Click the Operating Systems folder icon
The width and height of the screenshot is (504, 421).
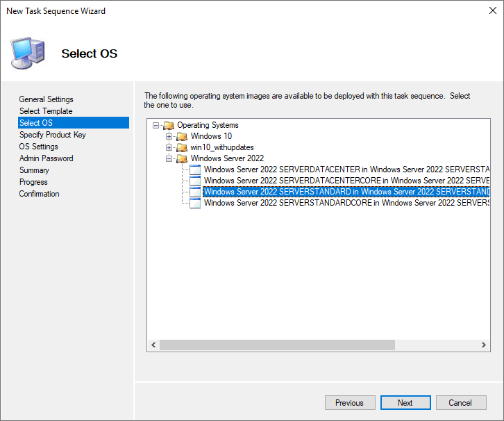coord(169,125)
